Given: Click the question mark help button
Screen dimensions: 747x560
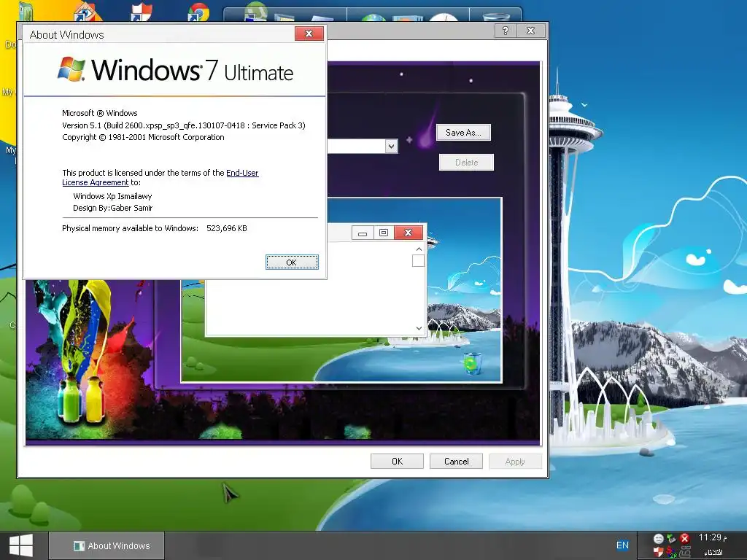Looking at the screenshot, I should (506, 31).
